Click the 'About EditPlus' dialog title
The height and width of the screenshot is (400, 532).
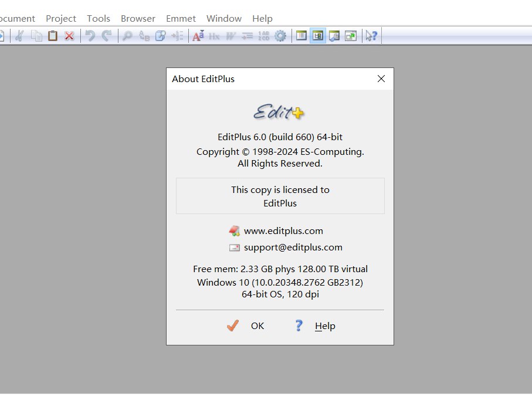[203, 79]
